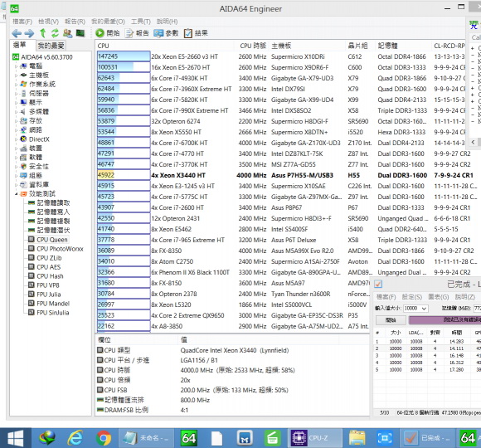481x448 pixels.
Task: Switch to the 我的最愛 tab
Action: click(51, 46)
